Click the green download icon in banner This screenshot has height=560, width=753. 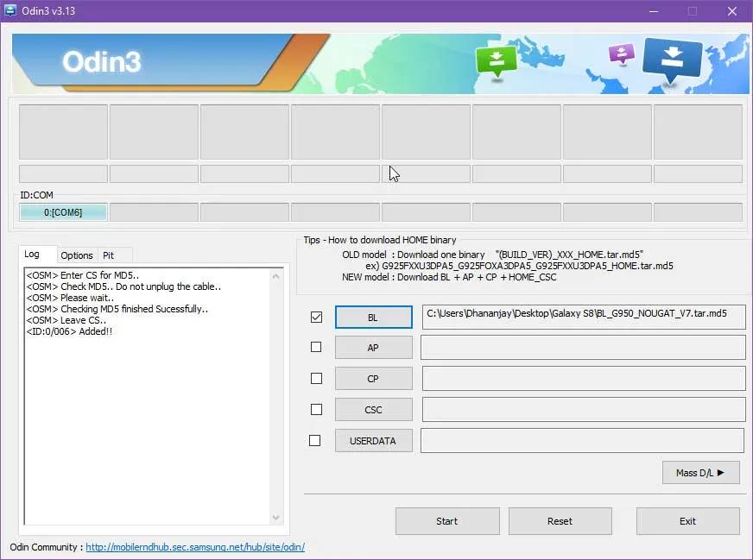click(496, 60)
